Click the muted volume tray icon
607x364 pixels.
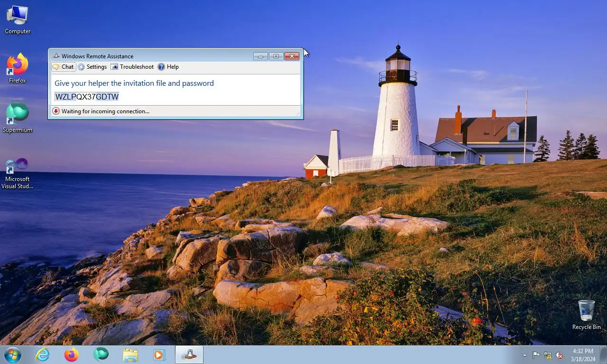[x=559, y=355]
